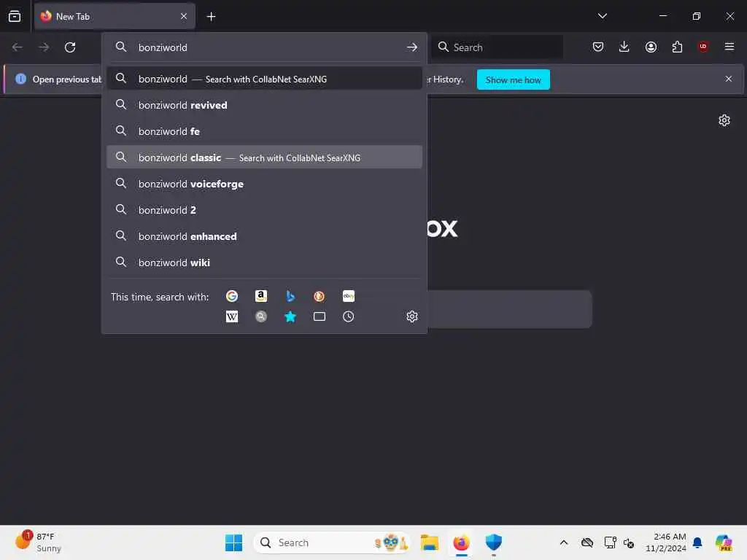Search this time with DuckDuckGo
The image size is (747, 560).
(x=320, y=296)
